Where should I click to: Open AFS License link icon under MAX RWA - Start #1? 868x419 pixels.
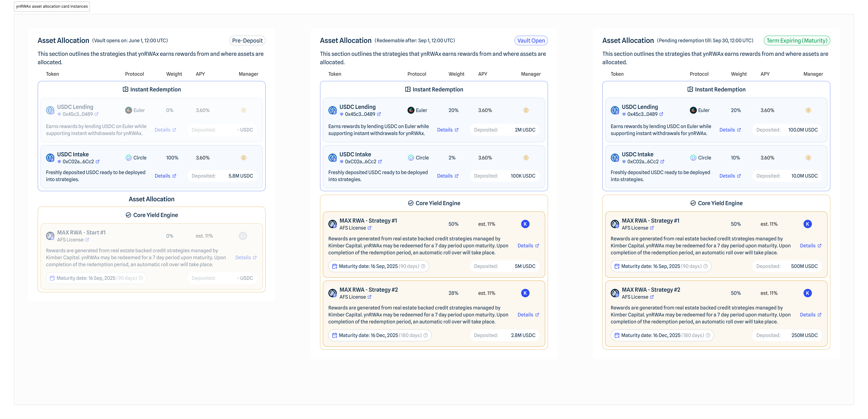pos(87,240)
